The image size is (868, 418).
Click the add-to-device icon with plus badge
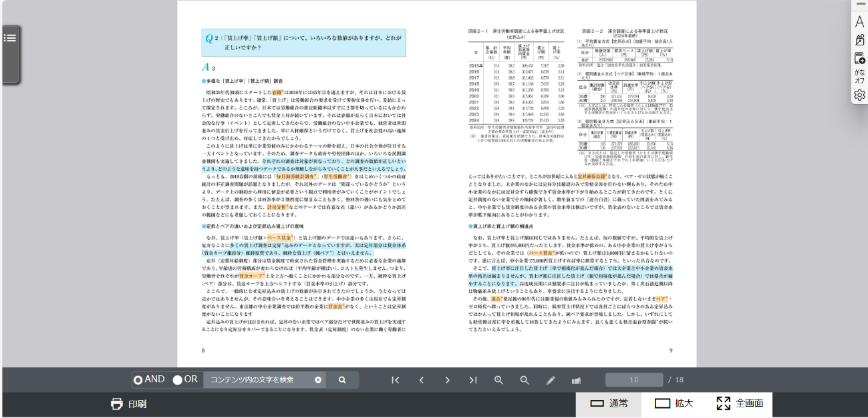pyautogui.click(x=860, y=59)
